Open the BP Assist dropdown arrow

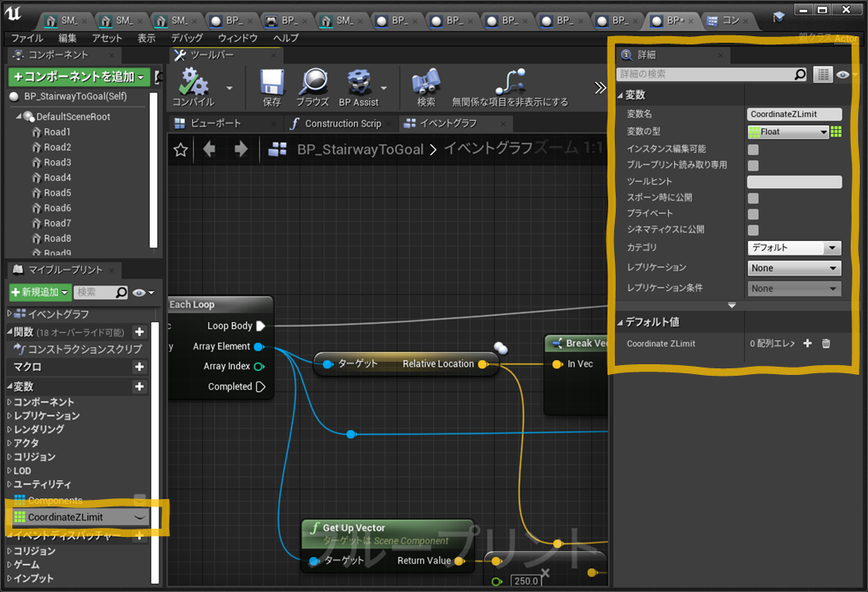click(x=384, y=87)
